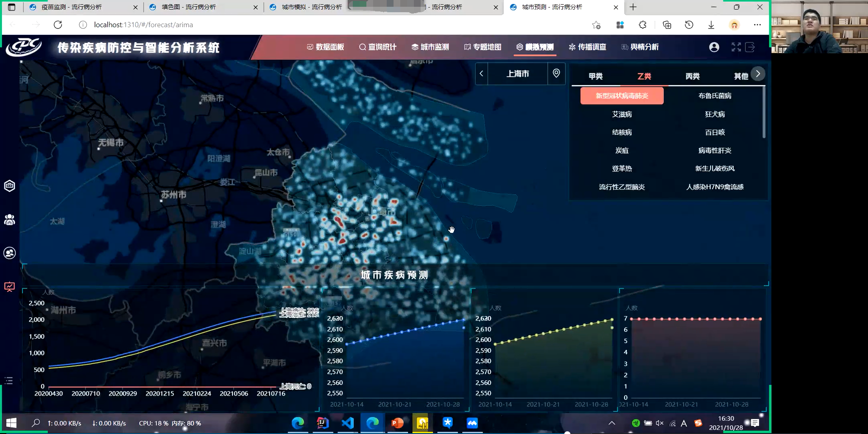Switch to the 丙类 disease tab
The height and width of the screenshot is (434, 868).
pos(692,76)
